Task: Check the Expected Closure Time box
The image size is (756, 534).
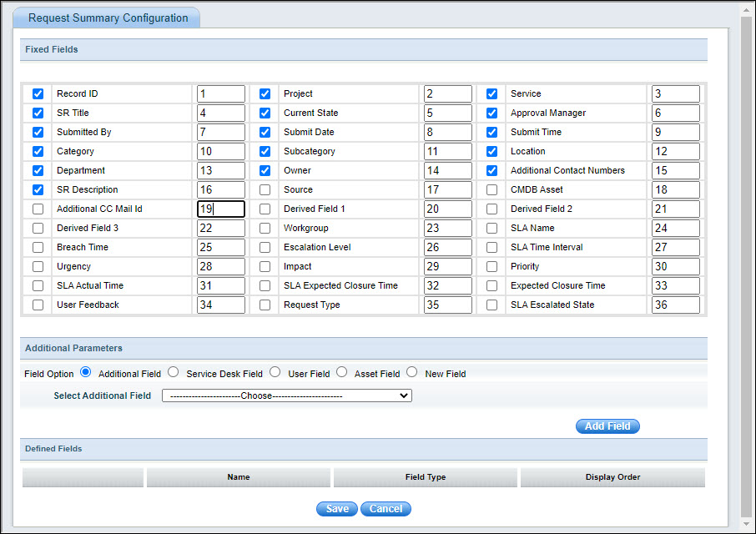Action: [x=491, y=286]
